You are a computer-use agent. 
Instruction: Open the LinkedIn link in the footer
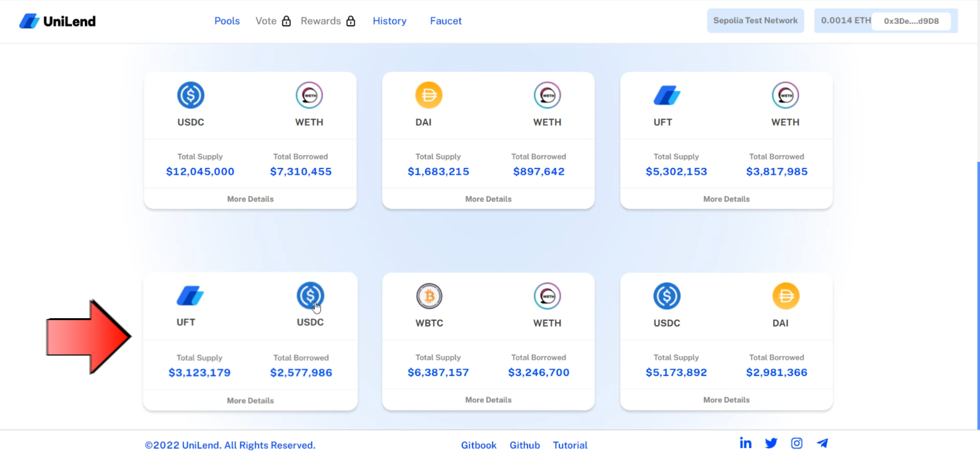pos(745,443)
